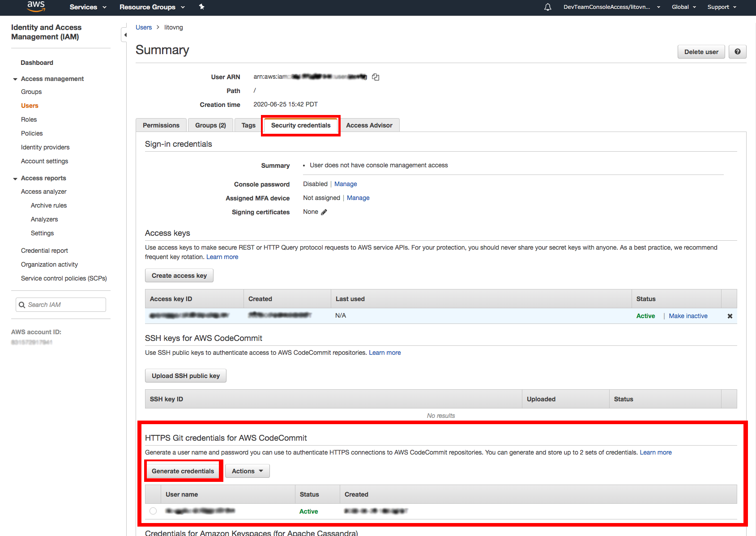This screenshot has width=756, height=536.
Task: Collapse the Access reports section
Action: 15,179
